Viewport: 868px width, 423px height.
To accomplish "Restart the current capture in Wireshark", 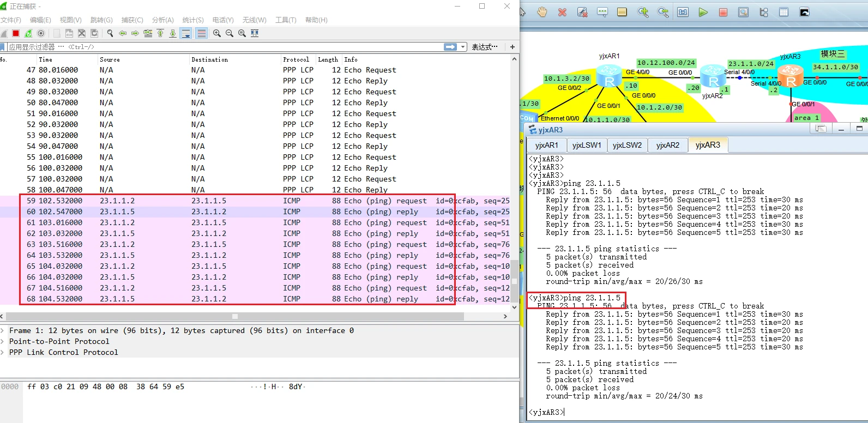I will coord(28,33).
